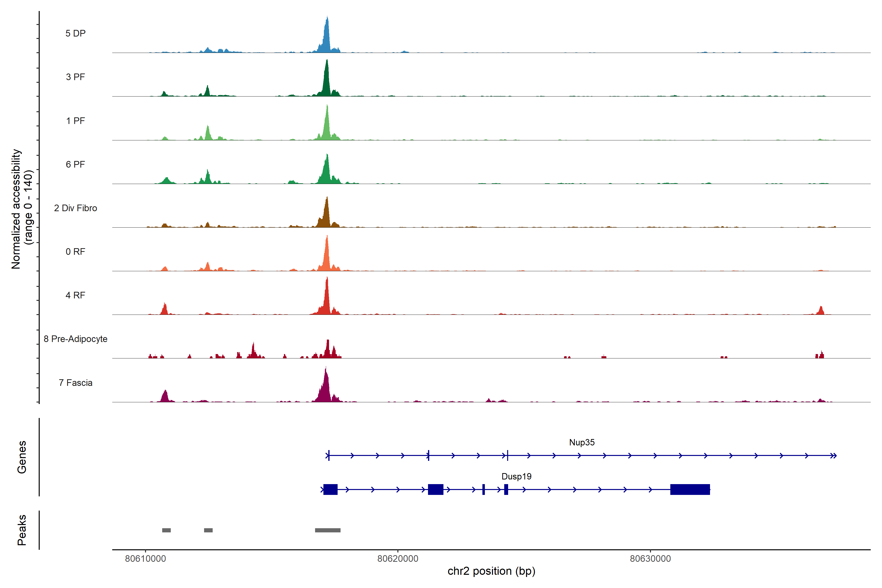
Task: Click the 7 Fascia track label
Action: point(75,382)
